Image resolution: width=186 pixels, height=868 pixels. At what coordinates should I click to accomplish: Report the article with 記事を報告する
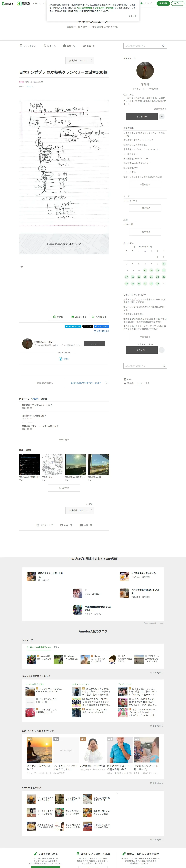101,331
